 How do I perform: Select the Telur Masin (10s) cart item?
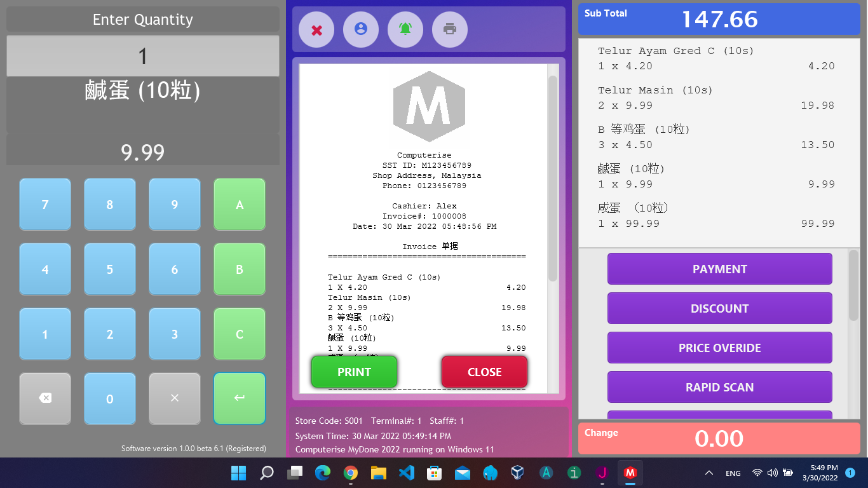point(716,98)
